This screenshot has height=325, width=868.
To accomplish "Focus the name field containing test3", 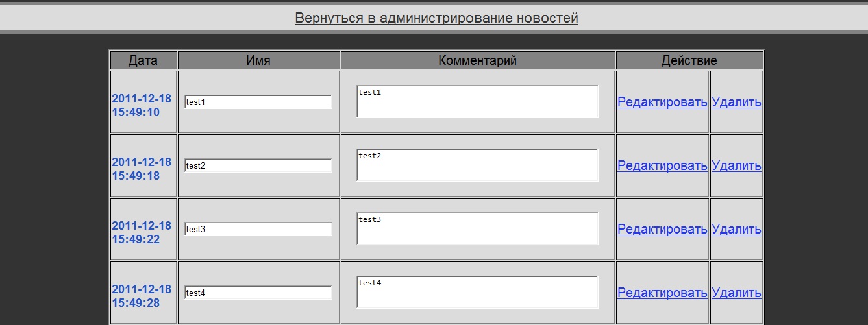I will point(258,229).
